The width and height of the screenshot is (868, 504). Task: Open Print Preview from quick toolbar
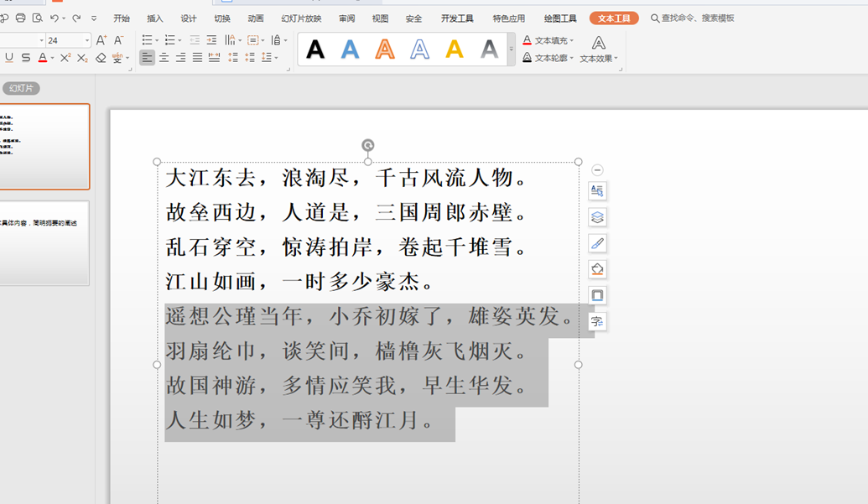pos(38,18)
